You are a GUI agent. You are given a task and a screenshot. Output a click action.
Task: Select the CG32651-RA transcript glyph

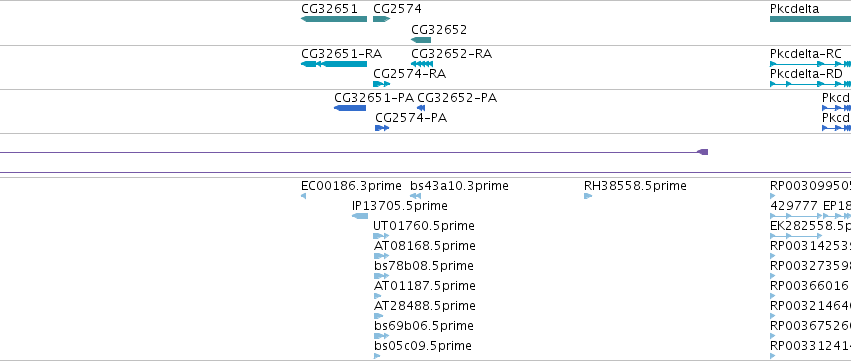click(334, 64)
